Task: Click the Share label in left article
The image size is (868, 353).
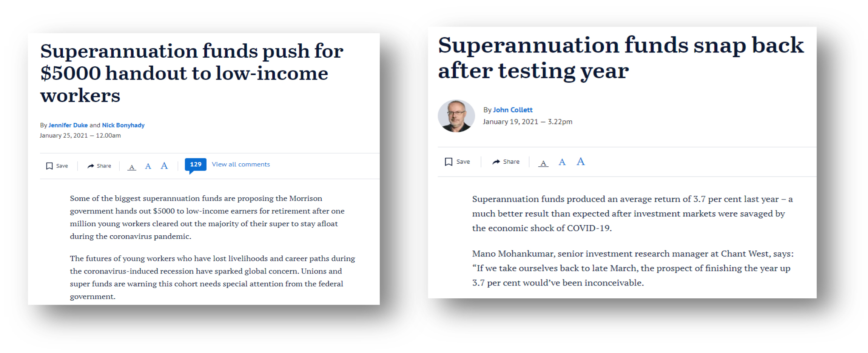Action: coord(104,166)
